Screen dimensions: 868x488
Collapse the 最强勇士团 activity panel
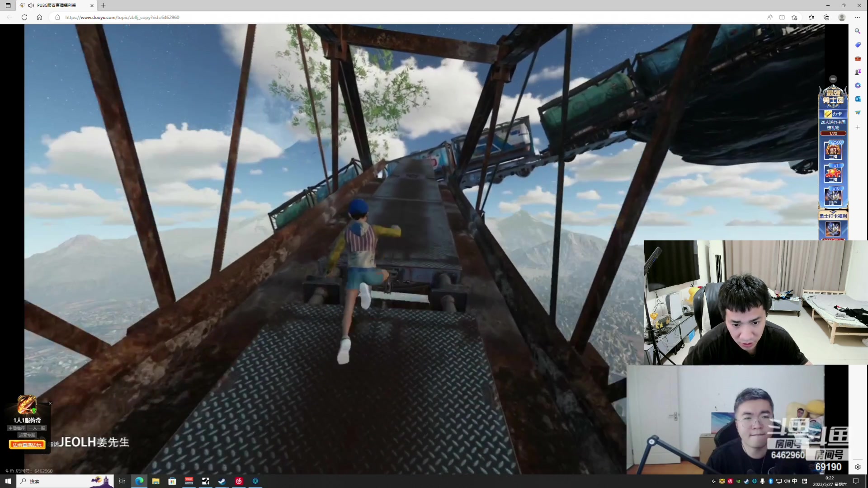click(833, 79)
